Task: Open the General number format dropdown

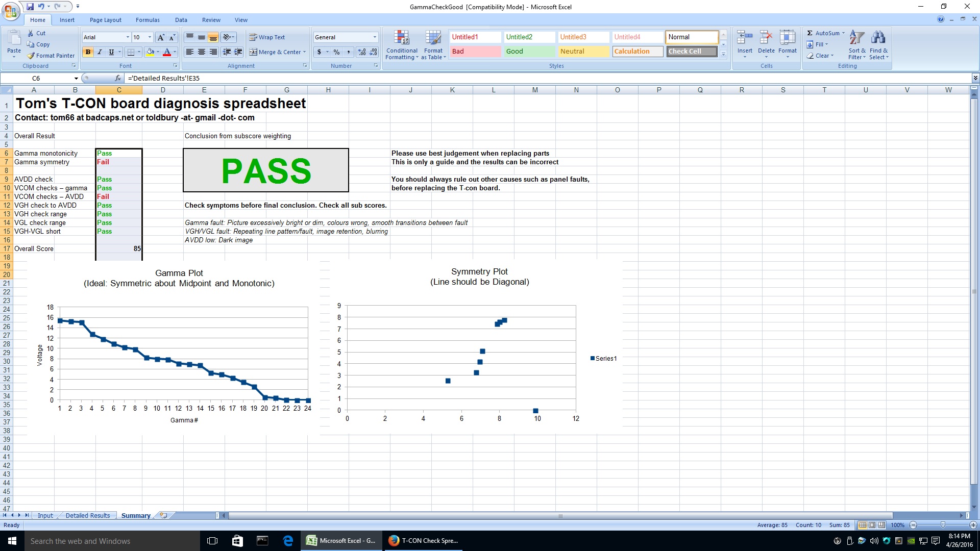Action: pos(375,37)
